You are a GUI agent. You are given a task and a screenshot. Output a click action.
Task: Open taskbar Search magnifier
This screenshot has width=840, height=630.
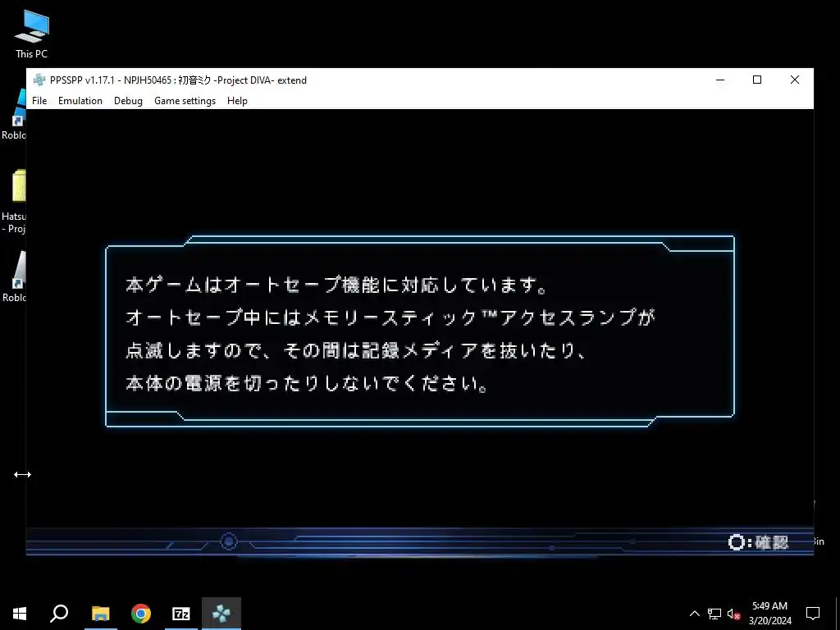pyautogui.click(x=59, y=614)
